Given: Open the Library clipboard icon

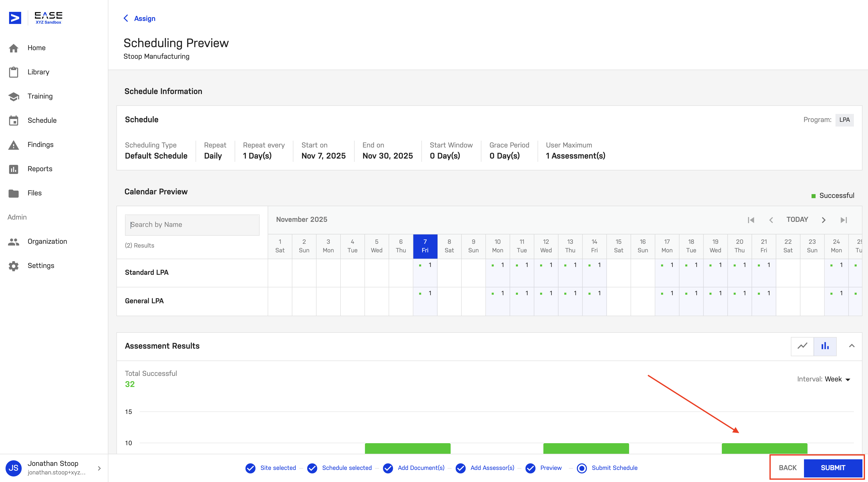Looking at the screenshot, I should (x=13, y=72).
